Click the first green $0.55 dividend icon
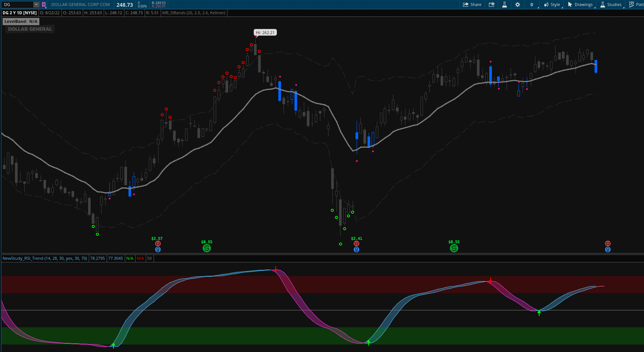Screen dimensions: 644x352 coord(206,248)
